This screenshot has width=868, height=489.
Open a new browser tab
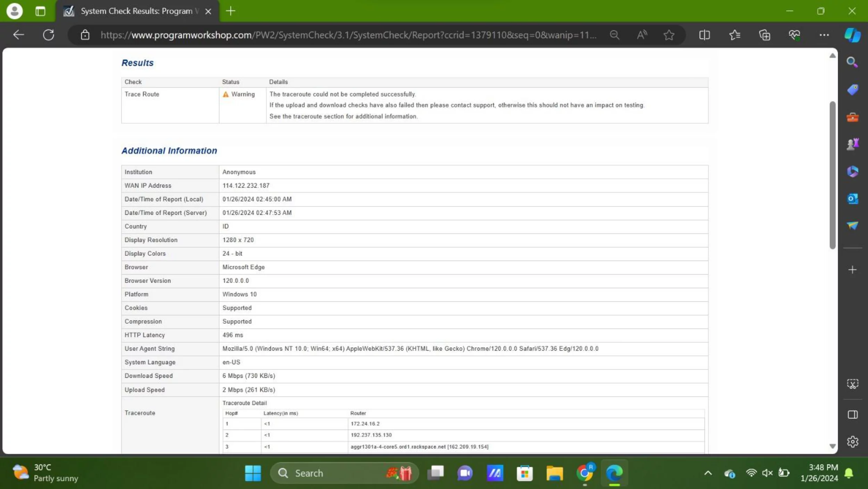pyautogui.click(x=231, y=11)
